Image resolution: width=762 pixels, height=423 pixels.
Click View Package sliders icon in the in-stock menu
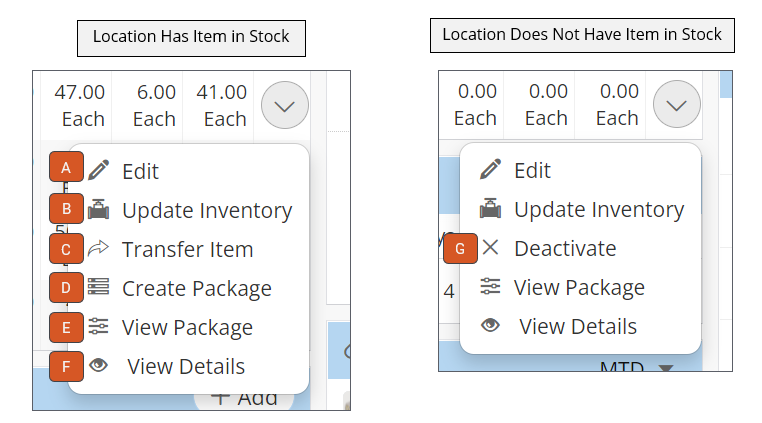[x=99, y=326]
